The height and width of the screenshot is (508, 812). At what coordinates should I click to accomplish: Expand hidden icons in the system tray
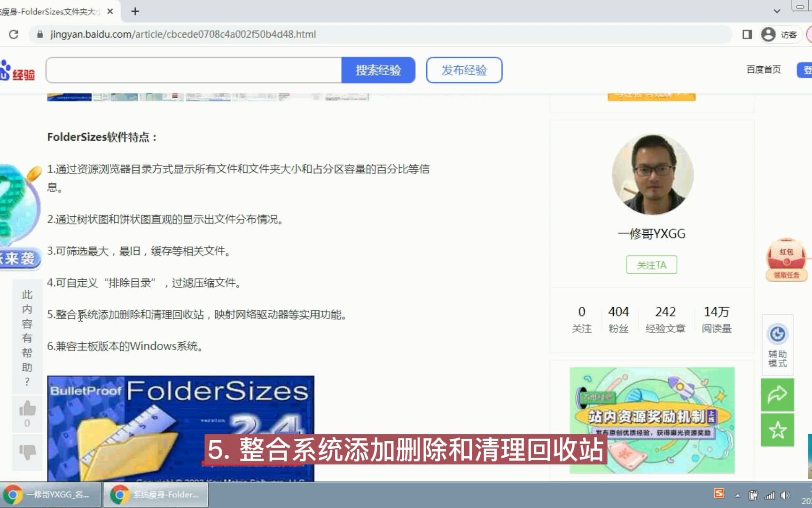738,495
